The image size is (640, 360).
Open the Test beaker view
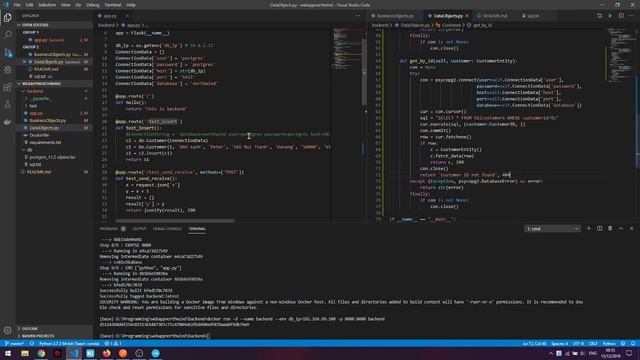click(x=7, y=105)
